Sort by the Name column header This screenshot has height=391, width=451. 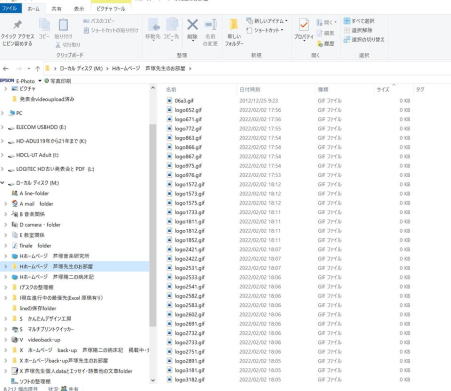[171, 89]
